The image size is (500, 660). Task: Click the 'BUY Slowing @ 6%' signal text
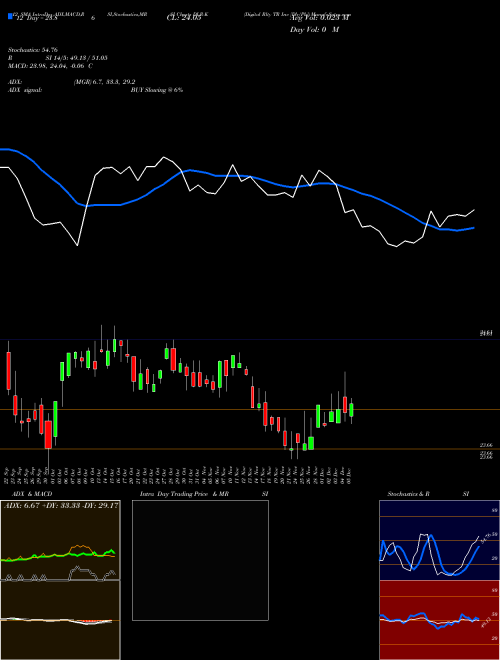(x=157, y=90)
